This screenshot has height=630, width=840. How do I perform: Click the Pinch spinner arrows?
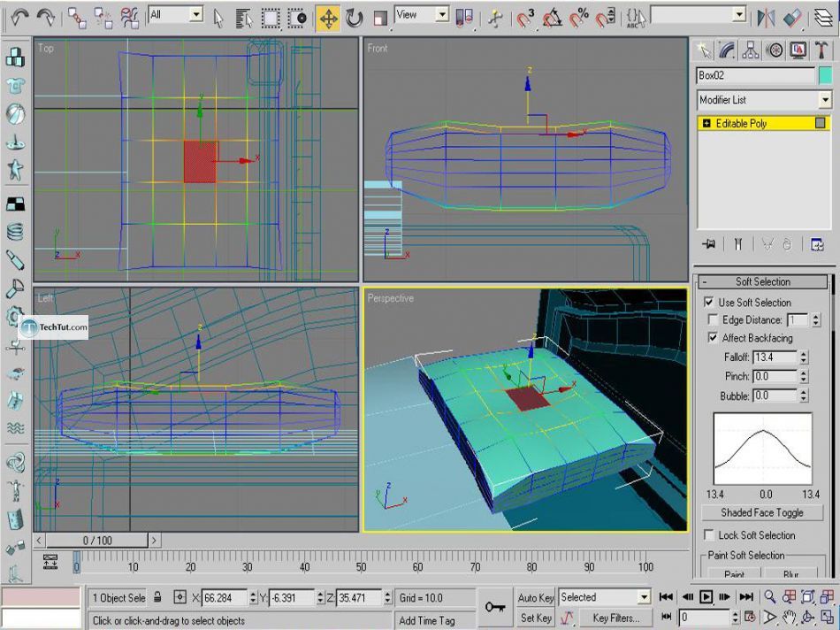click(804, 376)
